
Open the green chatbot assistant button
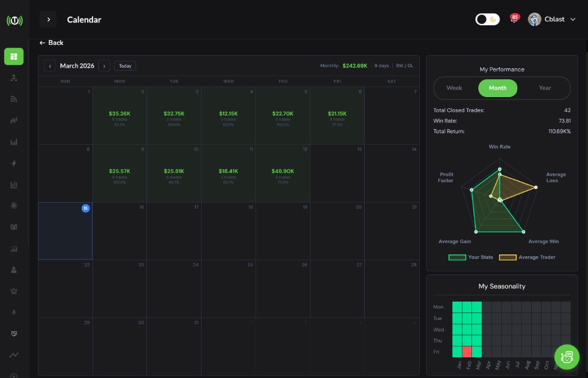tap(567, 357)
